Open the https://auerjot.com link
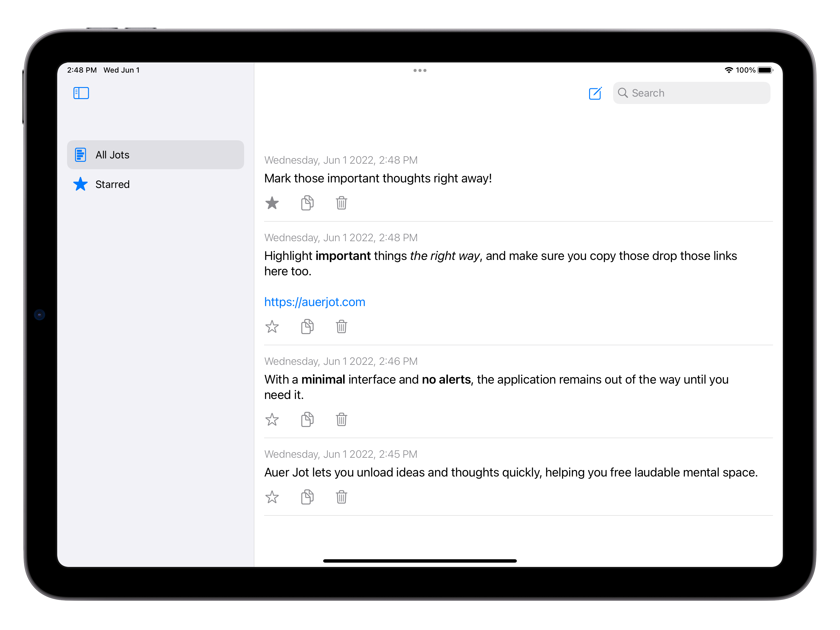This screenshot has width=840, height=630. click(x=315, y=302)
